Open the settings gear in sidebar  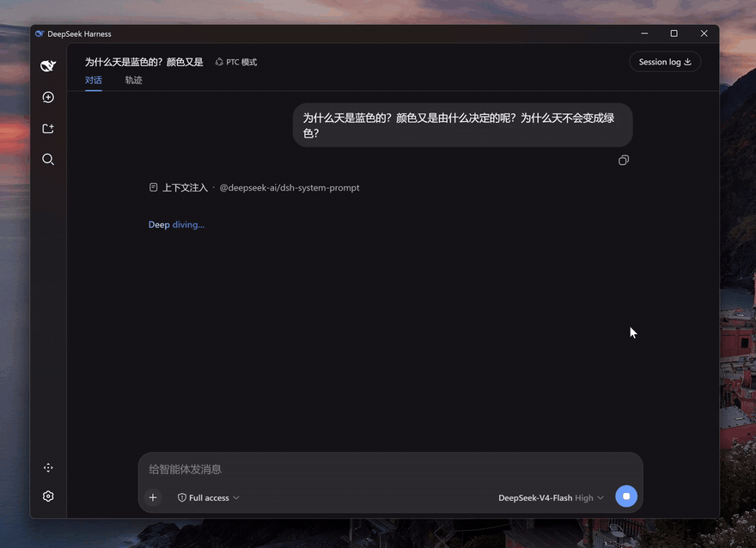[48, 496]
